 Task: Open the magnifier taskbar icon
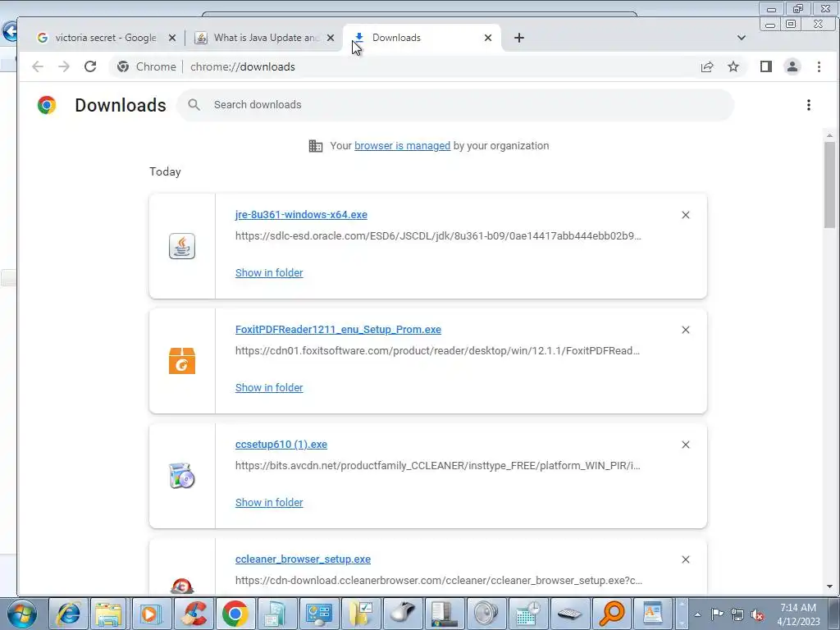pyautogui.click(x=611, y=614)
